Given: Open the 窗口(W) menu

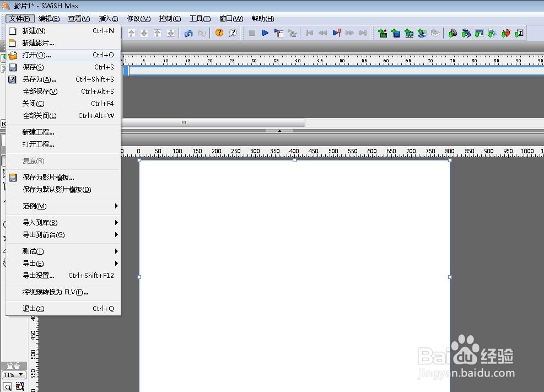Looking at the screenshot, I should point(231,19).
